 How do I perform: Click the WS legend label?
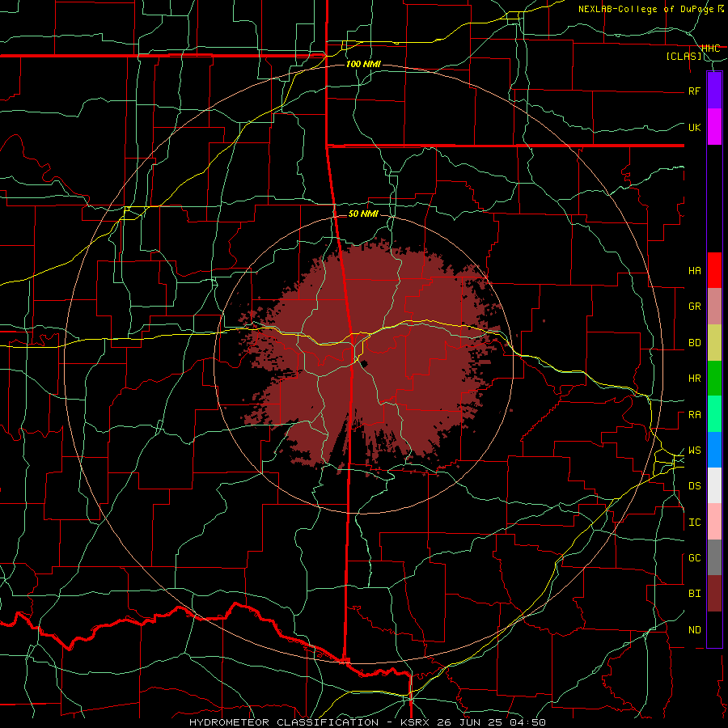pos(694,451)
